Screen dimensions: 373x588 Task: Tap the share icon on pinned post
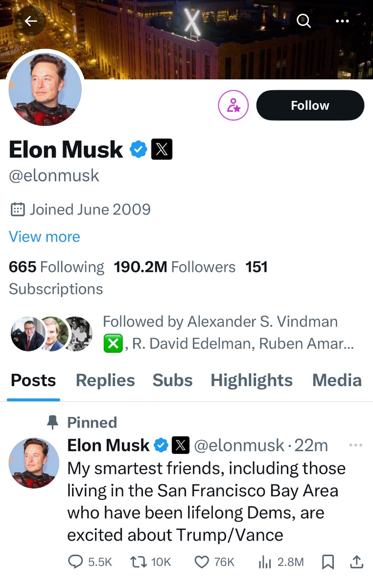pyautogui.click(x=357, y=562)
